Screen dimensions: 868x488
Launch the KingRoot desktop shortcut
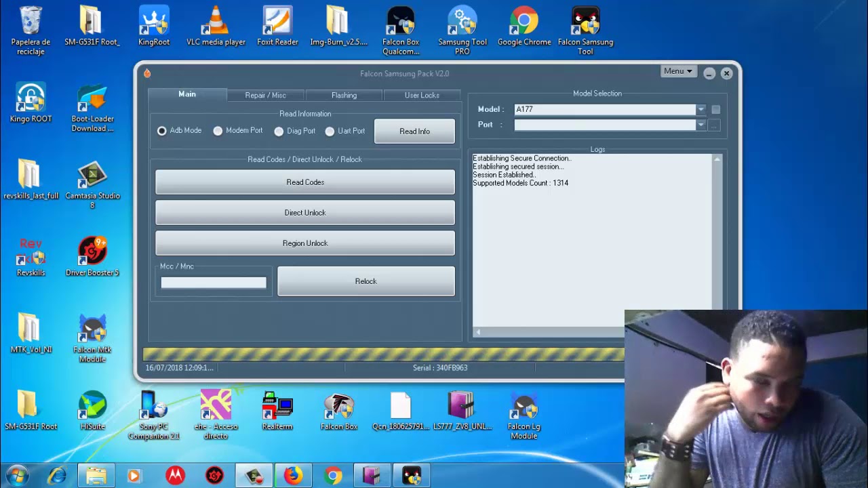pyautogui.click(x=154, y=27)
